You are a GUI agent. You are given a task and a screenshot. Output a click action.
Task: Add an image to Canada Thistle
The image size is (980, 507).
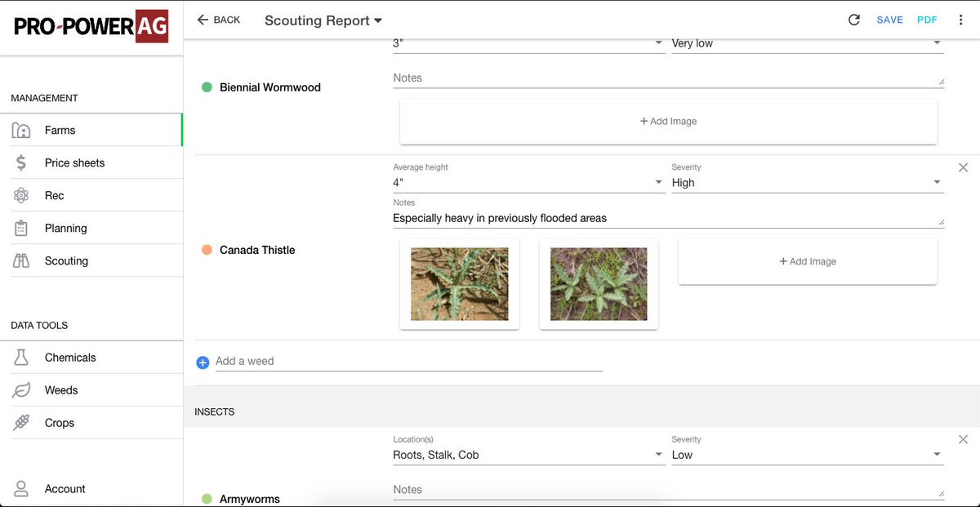pyautogui.click(x=808, y=261)
